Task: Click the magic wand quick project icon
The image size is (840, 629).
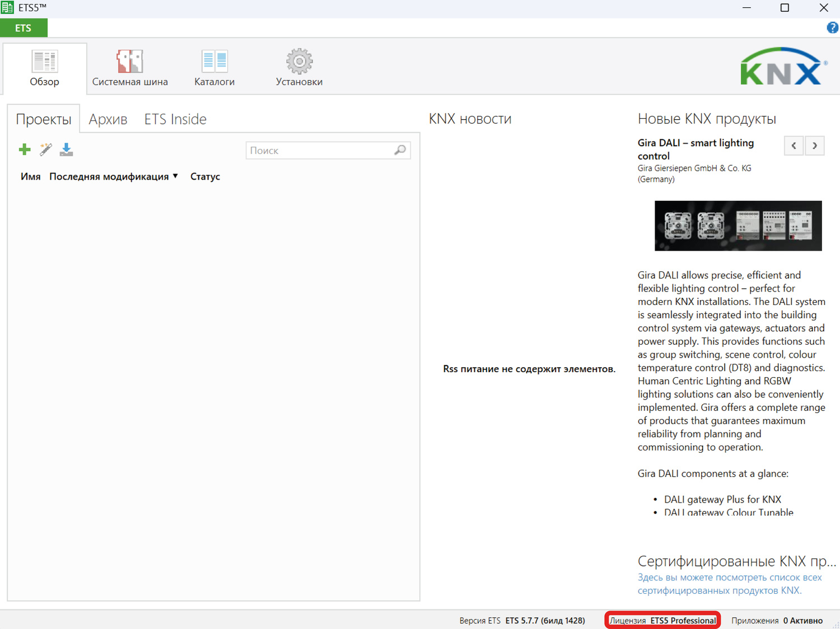Action: [45, 149]
